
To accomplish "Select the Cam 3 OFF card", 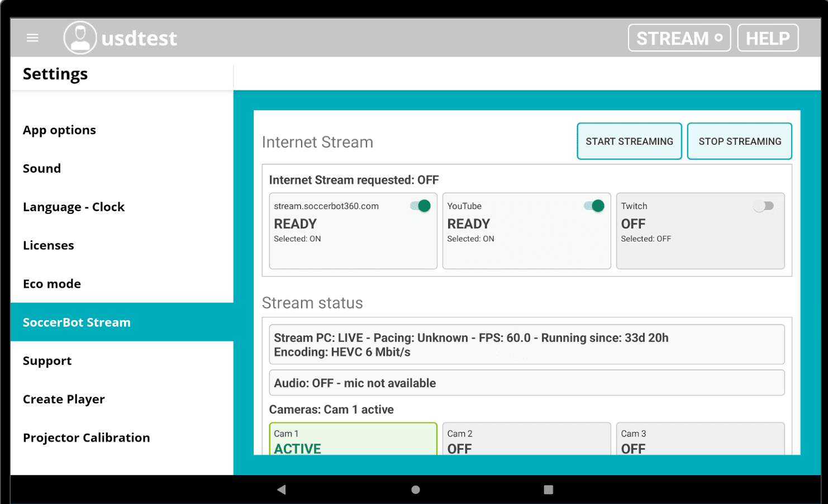I will [x=700, y=439].
